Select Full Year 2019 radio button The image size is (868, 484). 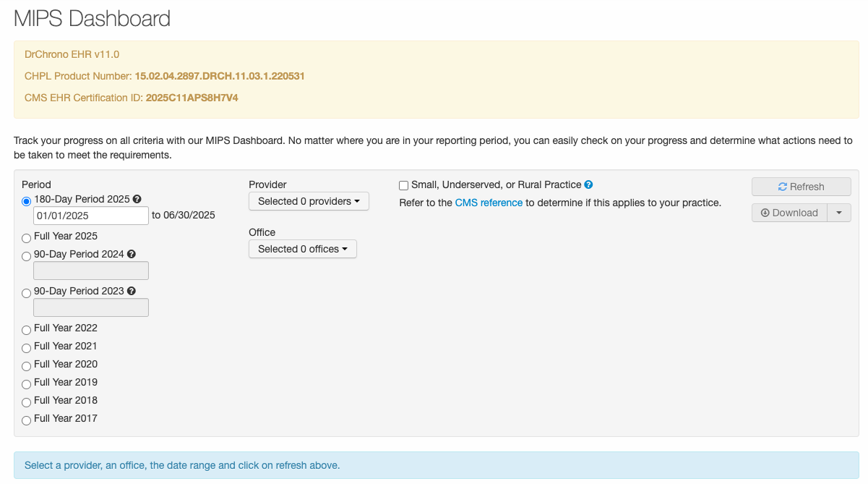point(27,384)
